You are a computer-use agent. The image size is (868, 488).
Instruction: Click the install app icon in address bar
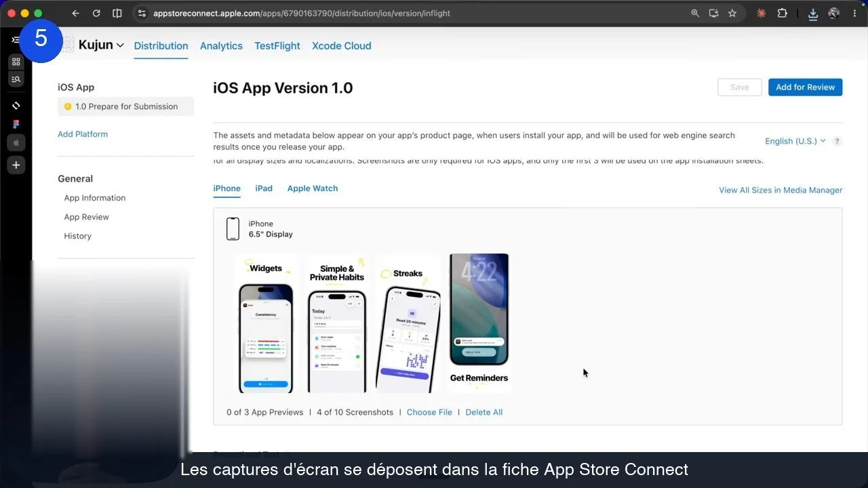pos(713,13)
